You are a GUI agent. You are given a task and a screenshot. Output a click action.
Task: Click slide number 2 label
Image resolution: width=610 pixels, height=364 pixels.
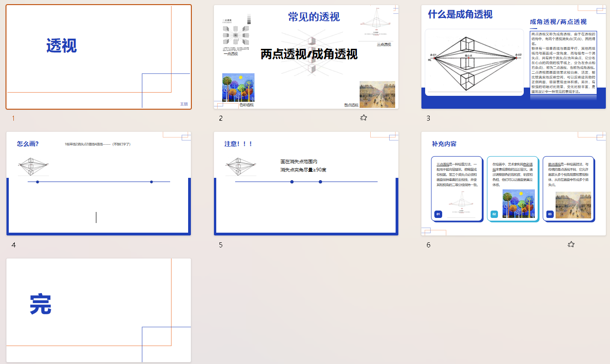(221, 118)
